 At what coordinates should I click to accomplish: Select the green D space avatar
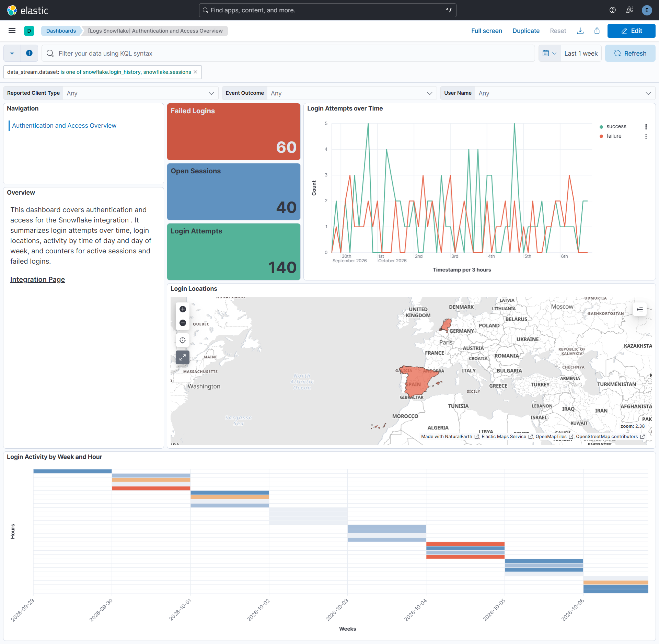coord(29,31)
